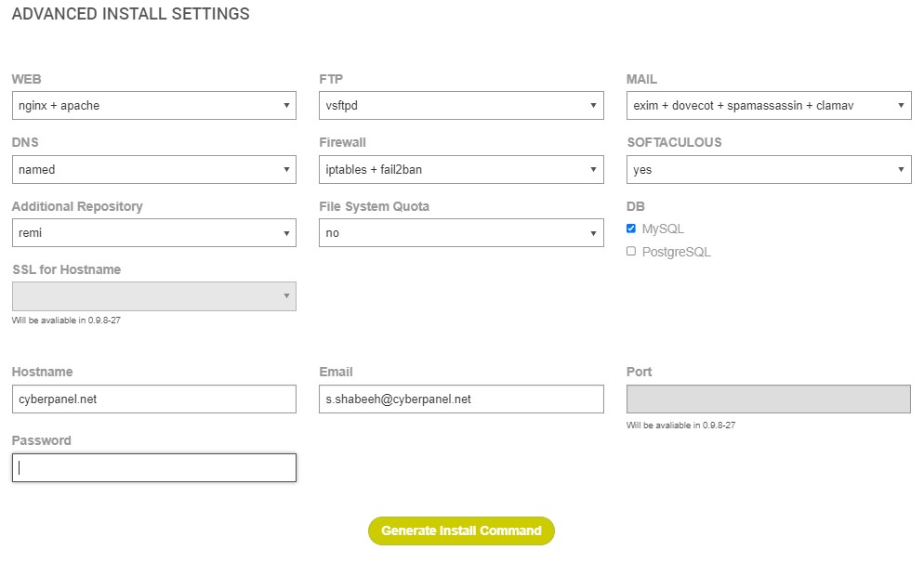Viewport: 924px width, 563px height.
Task: Click into the Email input field
Action: tap(461, 399)
